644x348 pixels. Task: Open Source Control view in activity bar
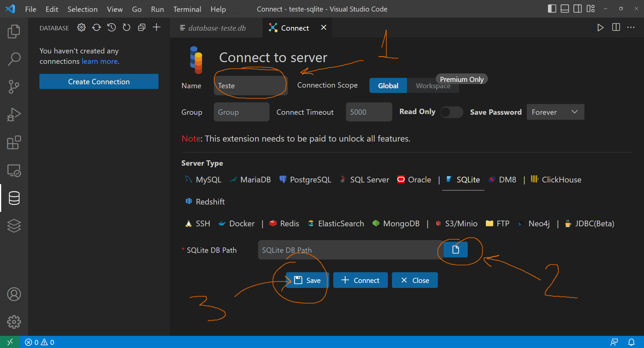pos(14,87)
